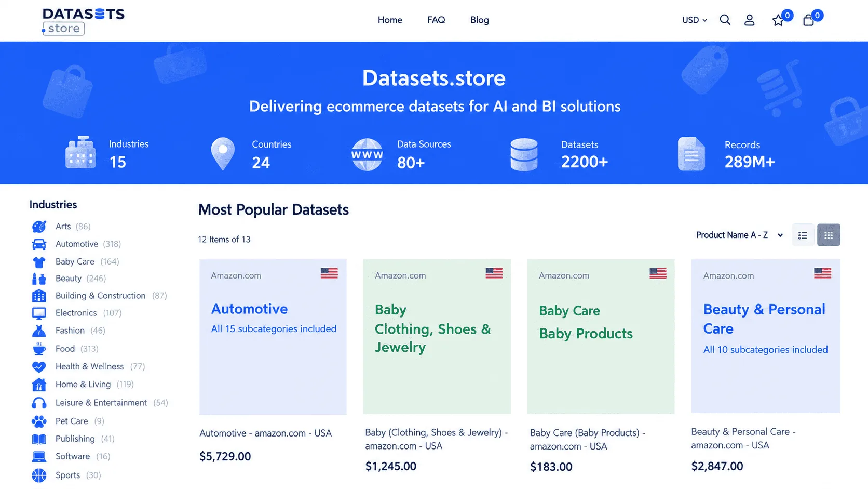Open Electronics industry category
This screenshot has width=868, height=489.
click(x=76, y=313)
